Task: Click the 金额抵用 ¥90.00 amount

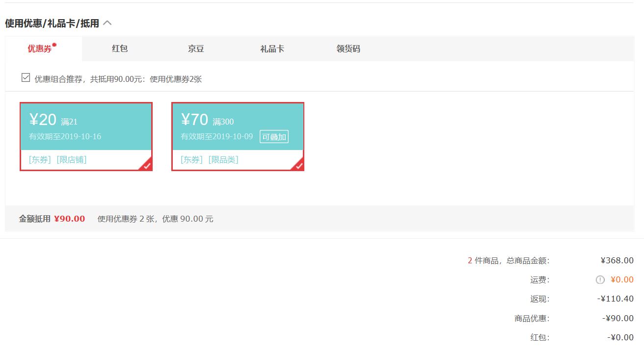Action: pos(69,219)
